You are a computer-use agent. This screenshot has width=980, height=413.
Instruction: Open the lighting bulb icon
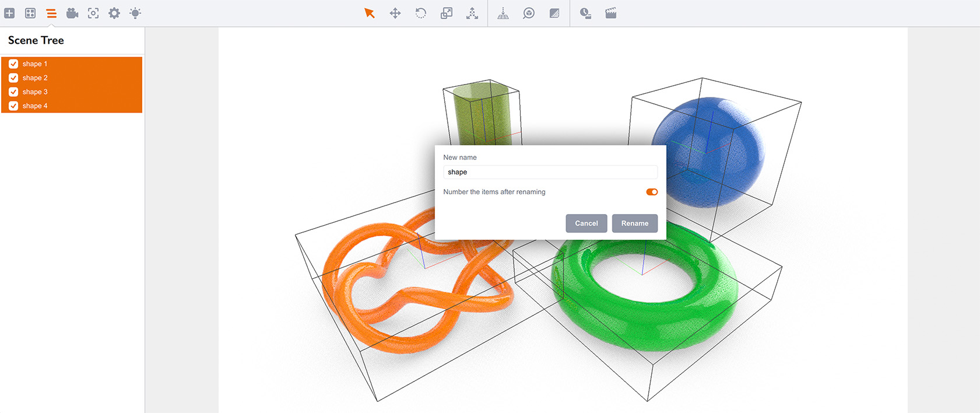tap(135, 13)
